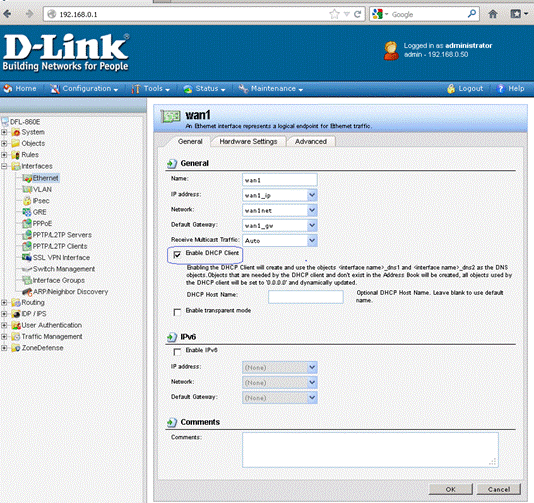The width and height of the screenshot is (534, 503).
Task: Open the wan1_gw Default Gateway dropdown
Action: click(x=280, y=225)
